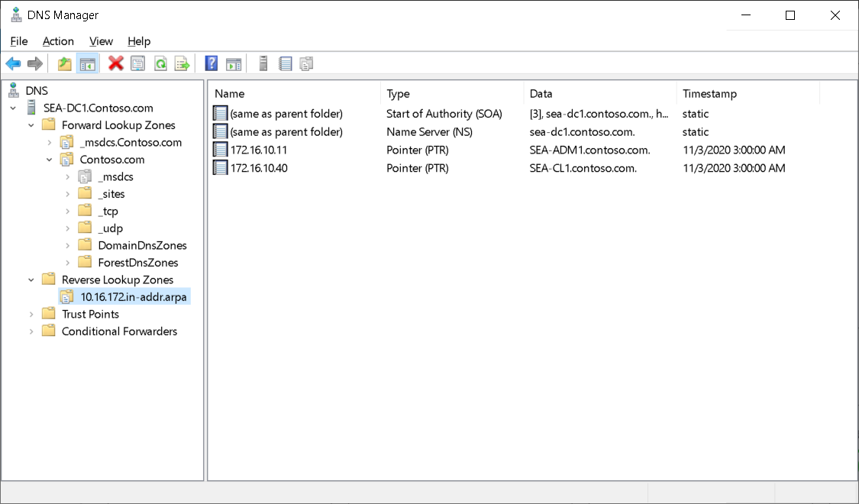Select Conditional Forwarders in tree
Screen dimensions: 859x504
pyautogui.click(x=119, y=331)
